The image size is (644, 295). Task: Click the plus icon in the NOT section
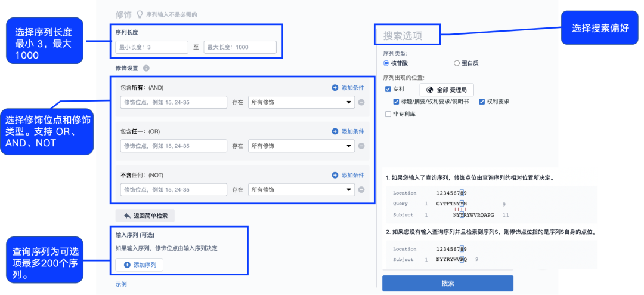point(335,175)
